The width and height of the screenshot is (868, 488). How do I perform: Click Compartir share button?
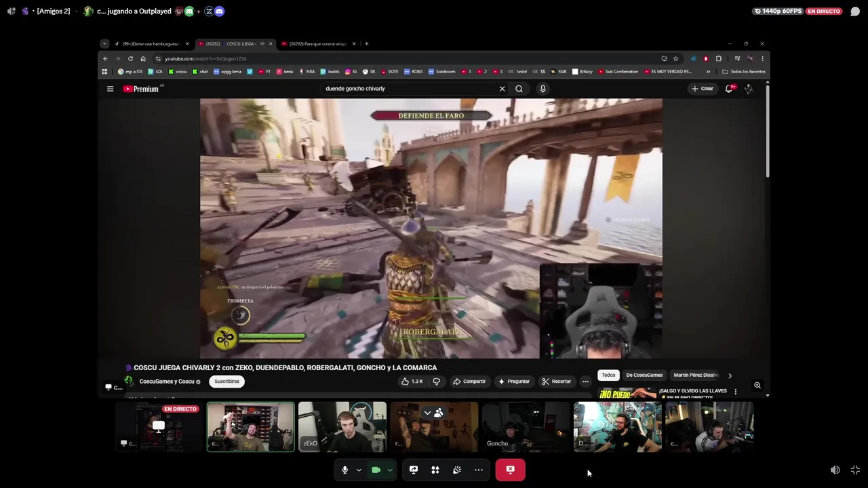tap(469, 382)
